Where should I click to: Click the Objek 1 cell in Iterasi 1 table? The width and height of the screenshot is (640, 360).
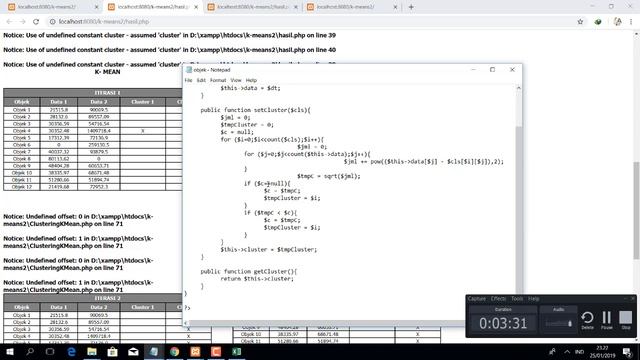(22, 110)
